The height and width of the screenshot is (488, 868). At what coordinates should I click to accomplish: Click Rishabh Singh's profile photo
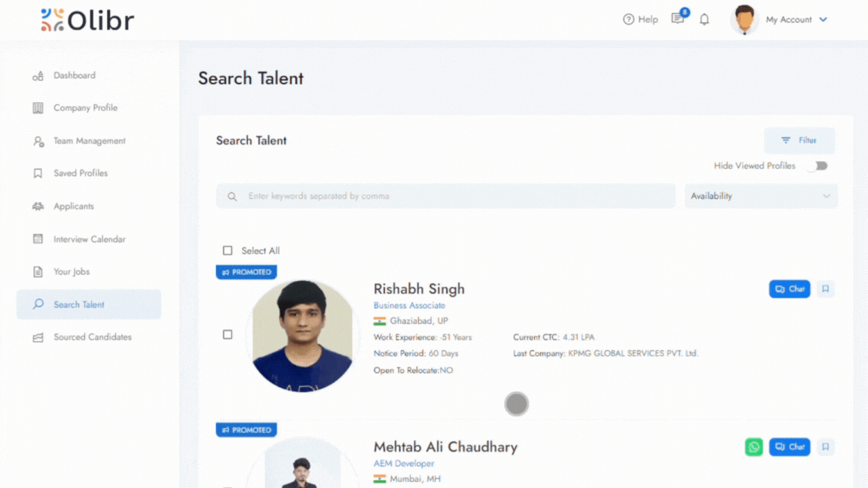(x=302, y=336)
